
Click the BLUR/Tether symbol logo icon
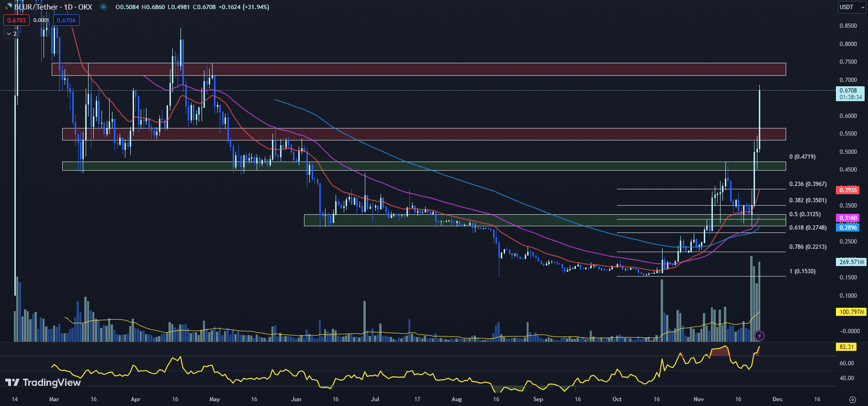8,7
